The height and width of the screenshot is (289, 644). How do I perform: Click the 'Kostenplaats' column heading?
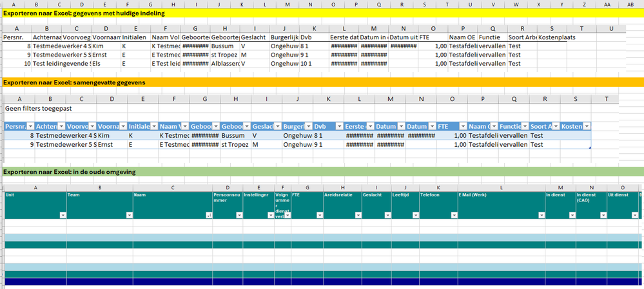[x=557, y=37]
